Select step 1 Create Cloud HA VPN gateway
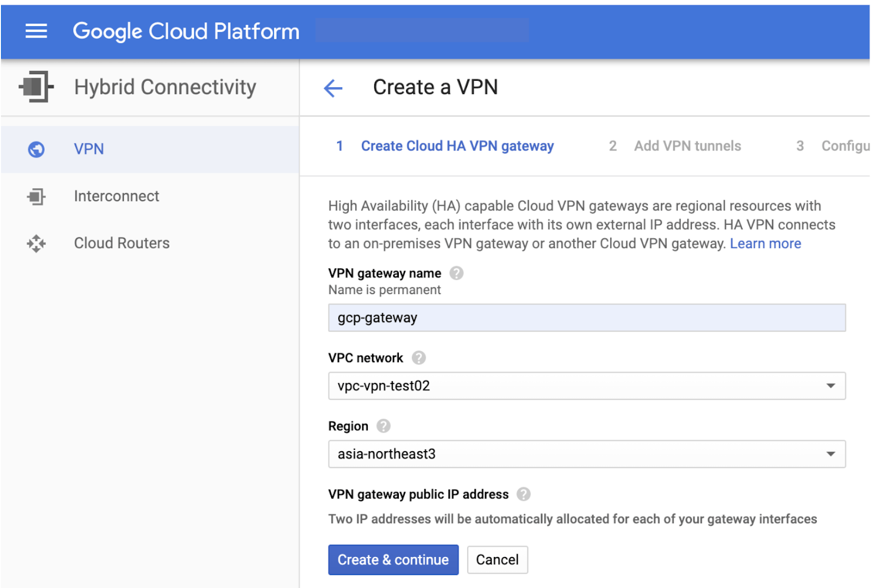The width and height of the screenshot is (873, 588). pos(457,146)
